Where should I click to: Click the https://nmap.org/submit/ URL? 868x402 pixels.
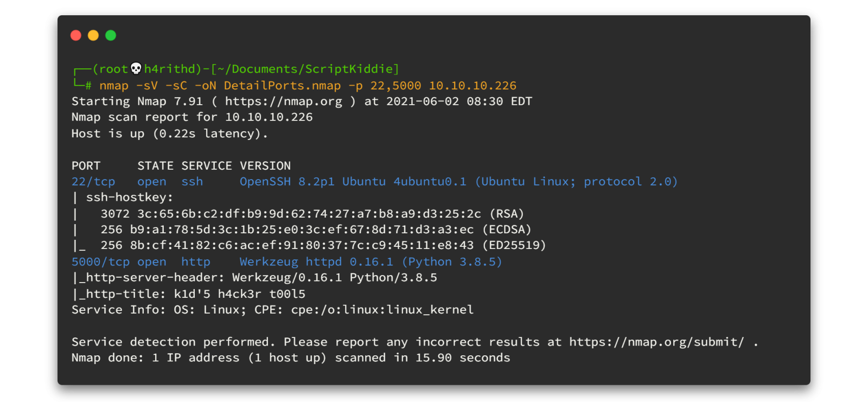pos(656,342)
